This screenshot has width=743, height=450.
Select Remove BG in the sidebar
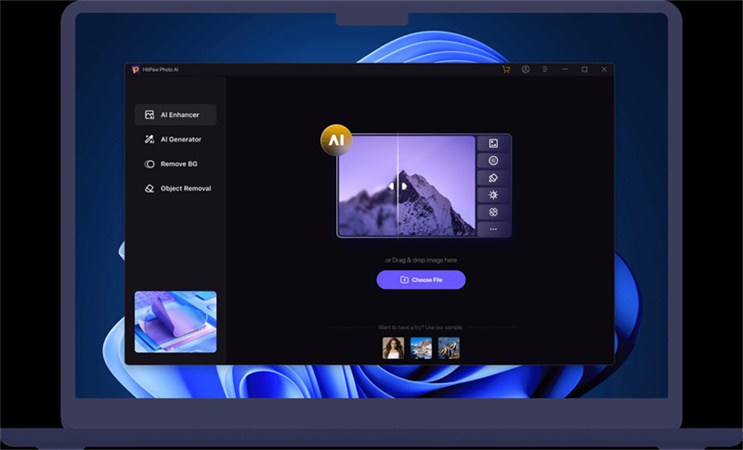(175, 163)
